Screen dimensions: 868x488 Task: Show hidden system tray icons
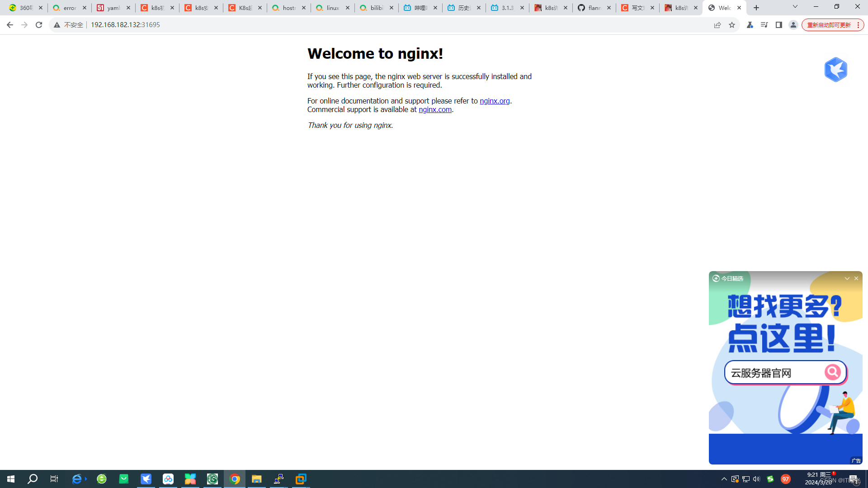pos(724,479)
